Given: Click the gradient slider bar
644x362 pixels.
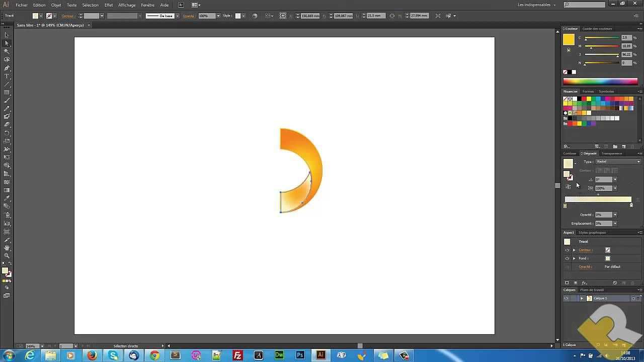Looking at the screenshot, I should pyautogui.click(x=598, y=200).
